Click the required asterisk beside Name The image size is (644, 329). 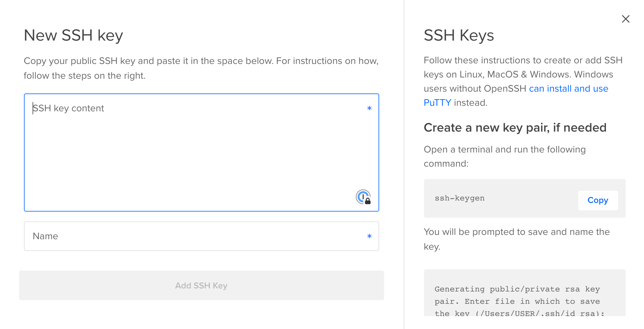pos(369,236)
